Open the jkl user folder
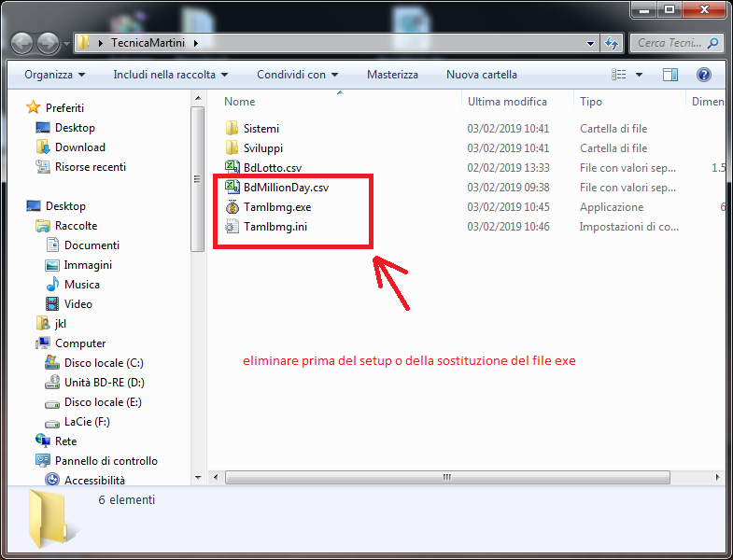The width and height of the screenshot is (733, 560). pyautogui.click(x=51, y=324)
